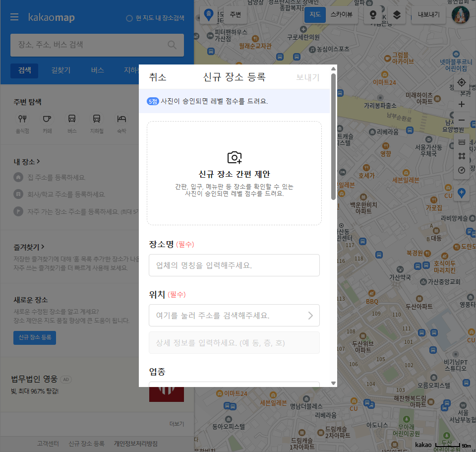Click the 서울가산동 우체국 map label
The height and width of the screenshot is (452, 476).
(428, 150)
